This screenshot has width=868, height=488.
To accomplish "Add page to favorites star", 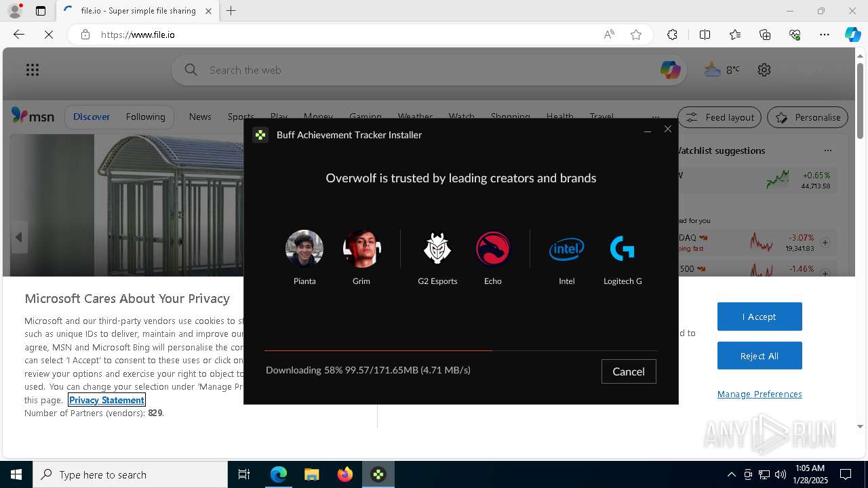I will click(x=636, y=35).
